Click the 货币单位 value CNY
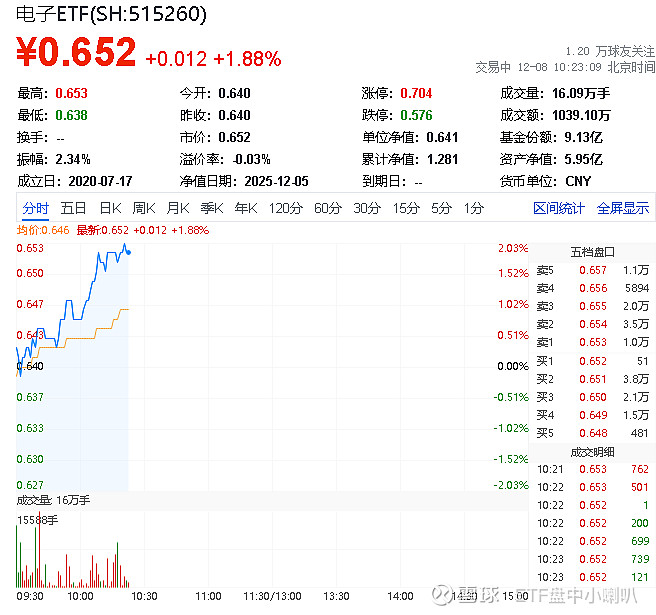Image resolution: width=656 pixels, height=615 pixels. tap(578, 181)
